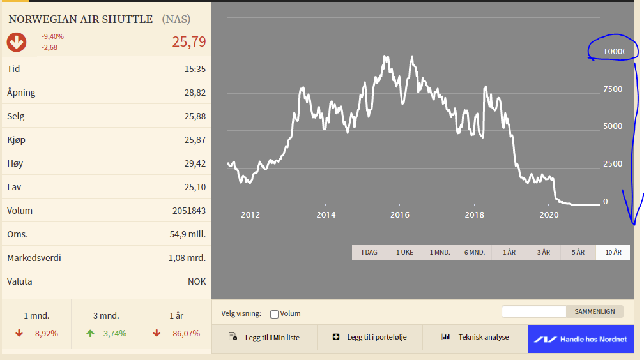
Task: Click the Lav value 25,10
Action: pos(195,187)
